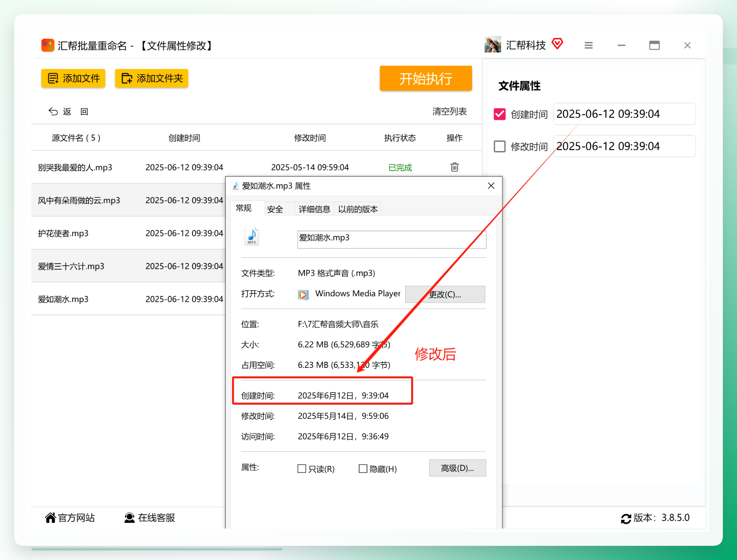
Task: Enable the 修改时间 checkbox
Action: 500,146
